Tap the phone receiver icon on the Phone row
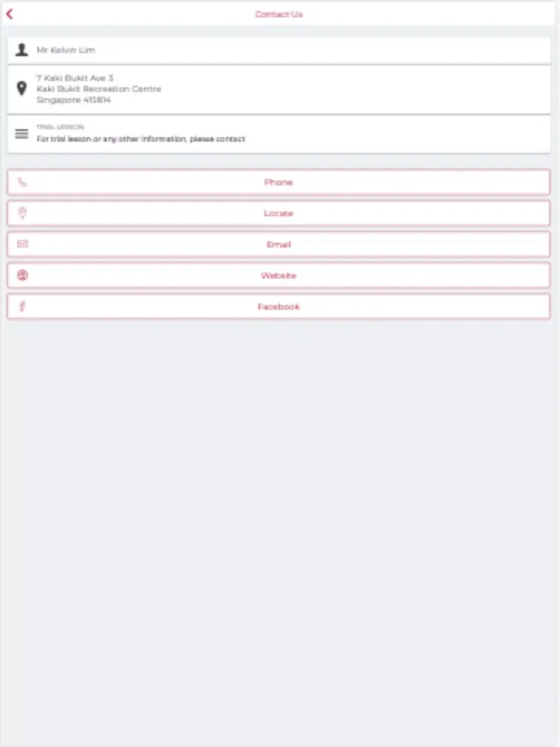The width and height of the screenshot is (560, 747). click(21, 182)
